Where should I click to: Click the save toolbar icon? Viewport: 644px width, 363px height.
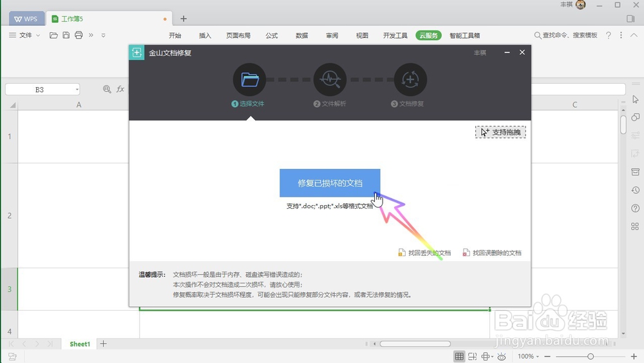[x=66, y=35]
